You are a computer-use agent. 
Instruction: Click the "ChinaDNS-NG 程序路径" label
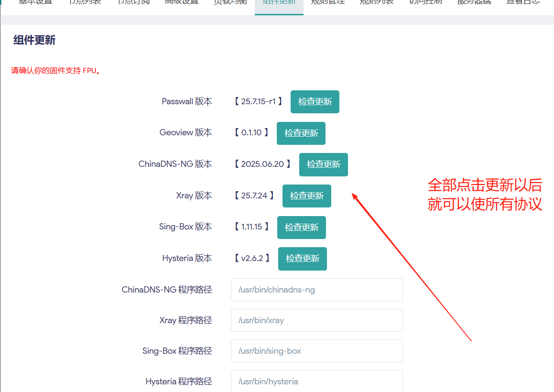(x=167, y=290)
